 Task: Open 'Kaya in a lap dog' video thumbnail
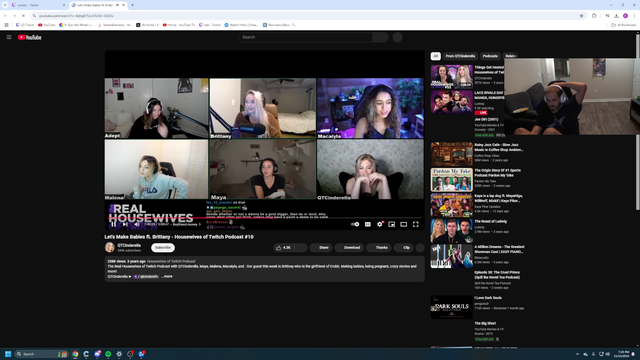point(451,205)
